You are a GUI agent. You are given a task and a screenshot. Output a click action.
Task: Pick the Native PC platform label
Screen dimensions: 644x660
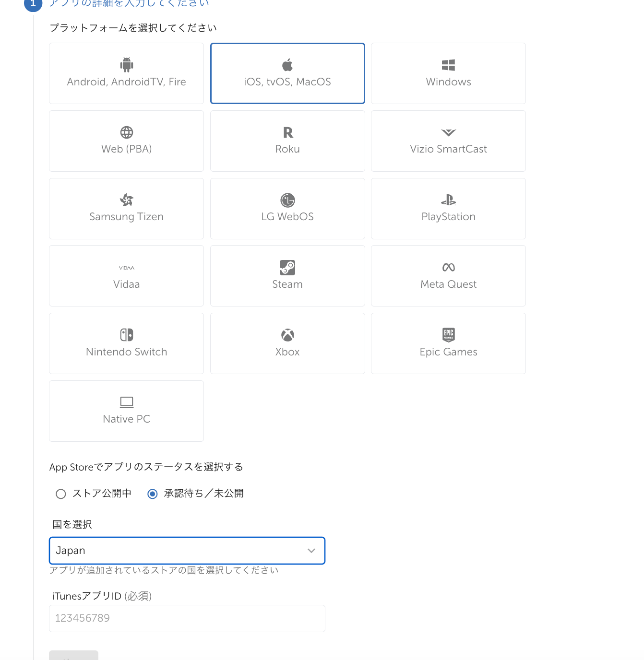(x=127, y=419)
